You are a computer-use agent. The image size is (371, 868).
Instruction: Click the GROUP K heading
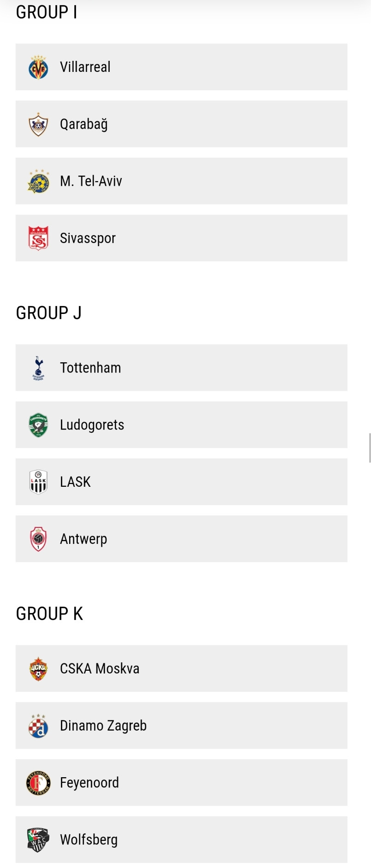(49, 614)
